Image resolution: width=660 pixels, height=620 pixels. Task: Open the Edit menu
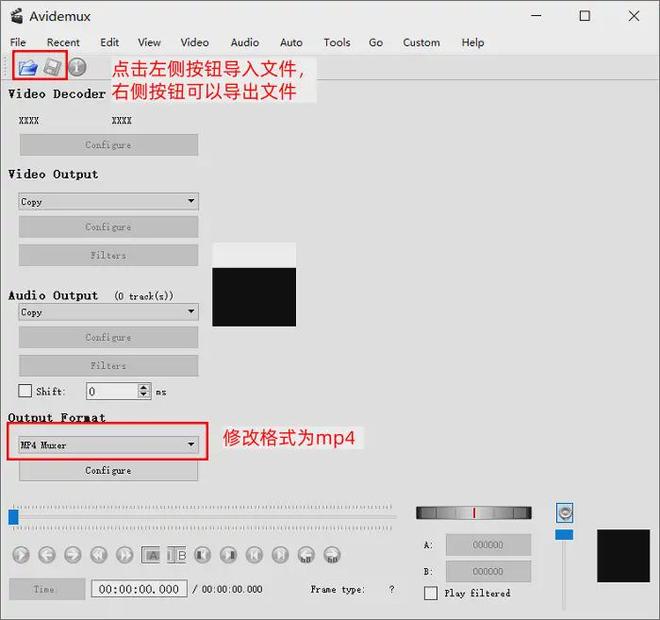[x=109, y=43]
